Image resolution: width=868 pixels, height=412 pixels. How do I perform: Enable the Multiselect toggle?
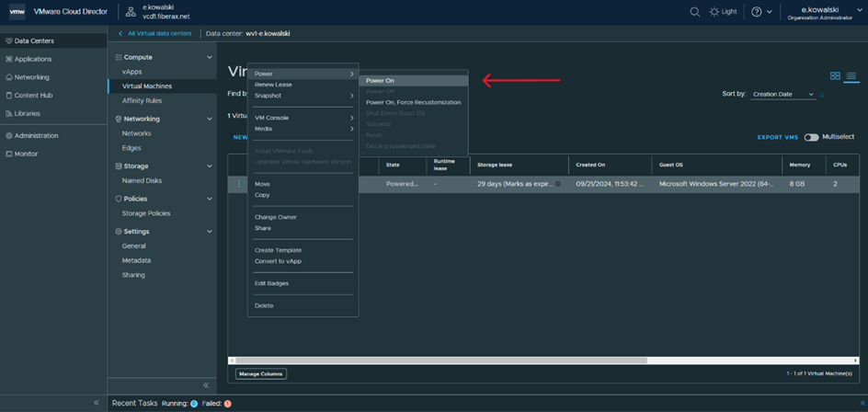(811, 137)
